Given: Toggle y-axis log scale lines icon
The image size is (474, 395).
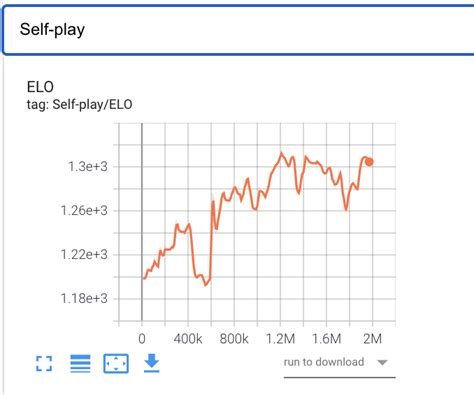Looking at the screenshot, I should (80, 363).
